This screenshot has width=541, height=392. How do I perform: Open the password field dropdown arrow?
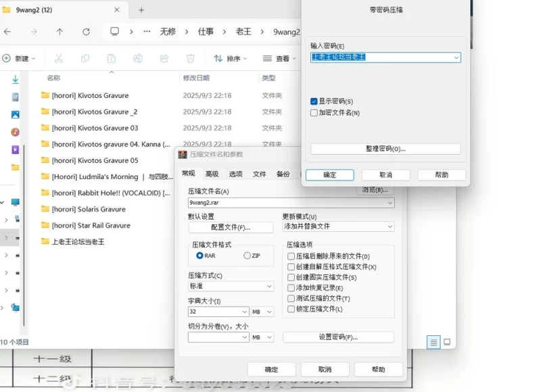[456, 57]
